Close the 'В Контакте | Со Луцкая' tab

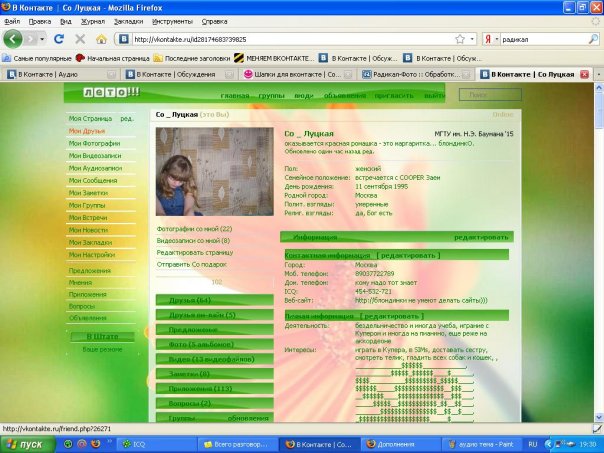click(x=584, y=74)
